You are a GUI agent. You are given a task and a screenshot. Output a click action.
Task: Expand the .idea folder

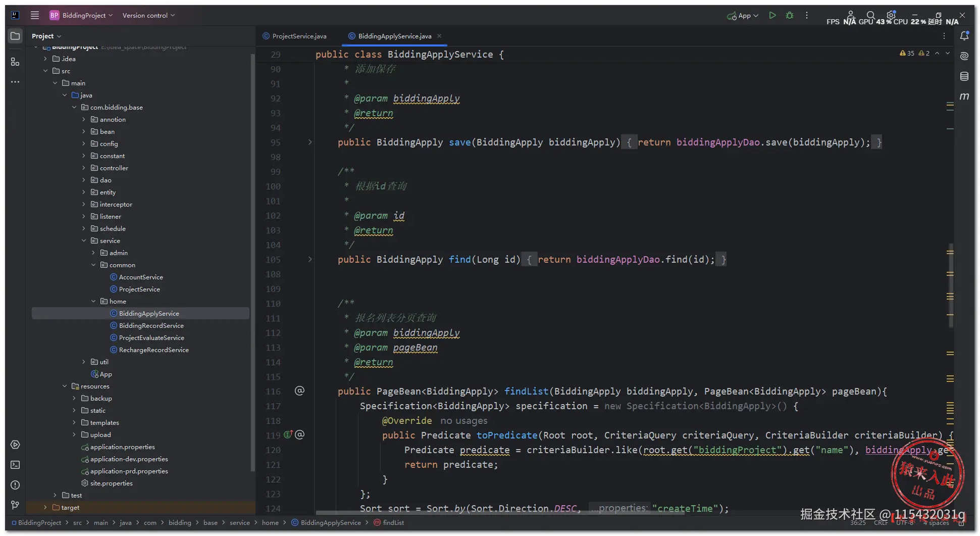tap(45, 59)
